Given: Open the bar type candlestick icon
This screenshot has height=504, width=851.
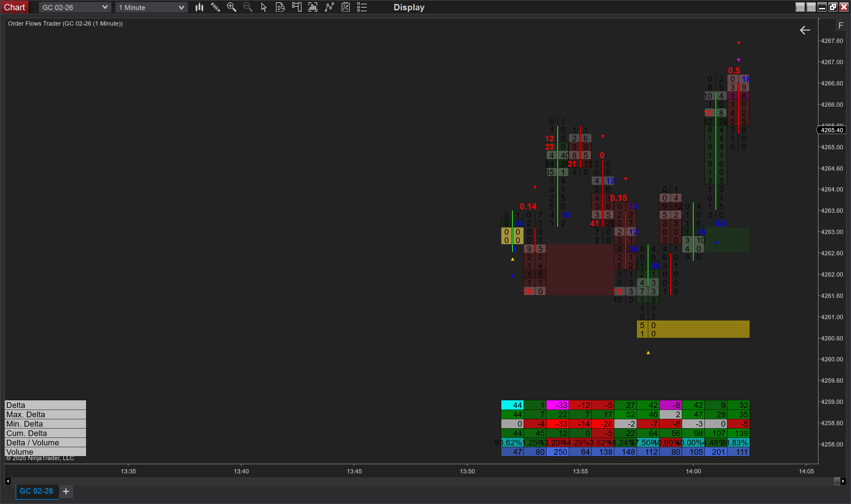Looking at the screenshot, I should [199, 7].
